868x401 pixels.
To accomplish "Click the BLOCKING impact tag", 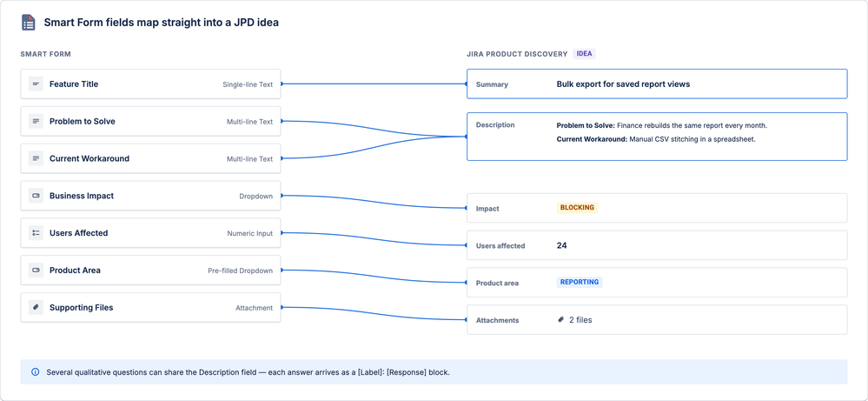I will pyautogui.click(x=578, y=208).
